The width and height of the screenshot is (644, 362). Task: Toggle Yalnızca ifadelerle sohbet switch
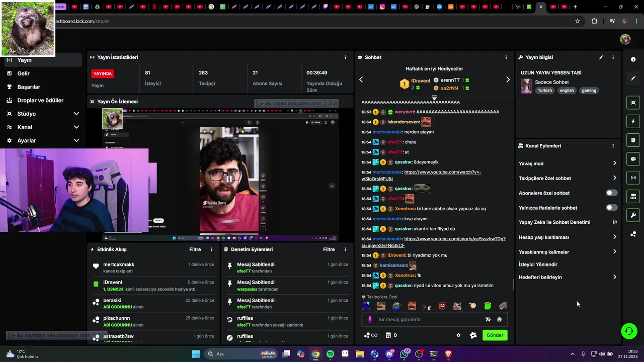[611, 208]
